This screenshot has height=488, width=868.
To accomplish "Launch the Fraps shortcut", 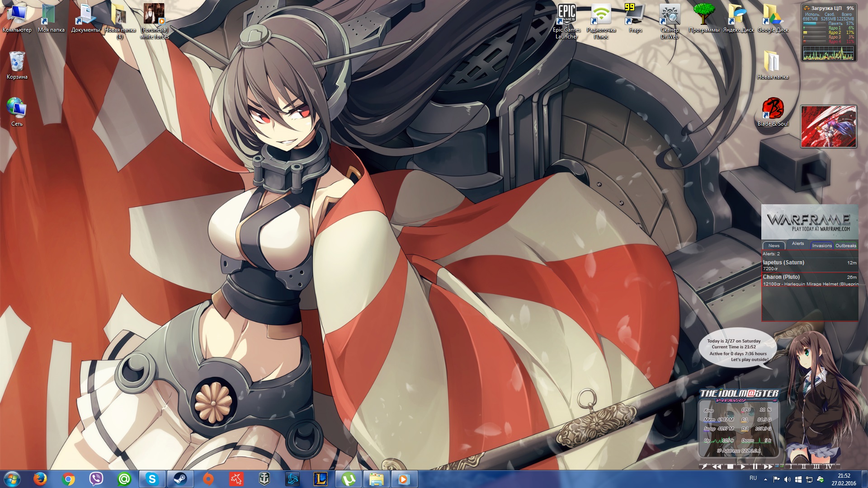I will coord(635,19).
